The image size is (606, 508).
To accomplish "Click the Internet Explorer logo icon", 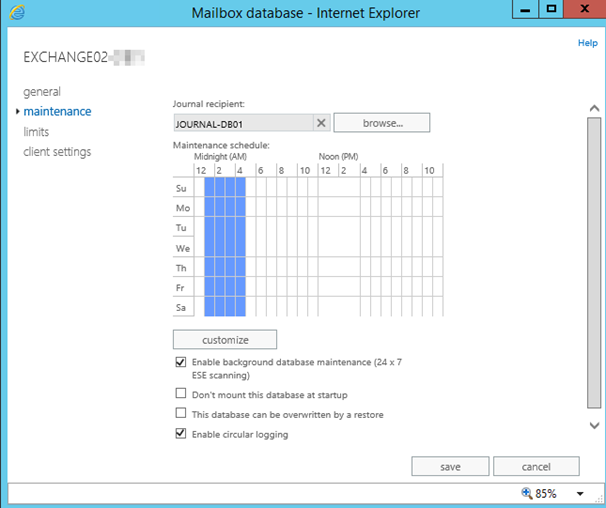I will (x=17, y=12).
